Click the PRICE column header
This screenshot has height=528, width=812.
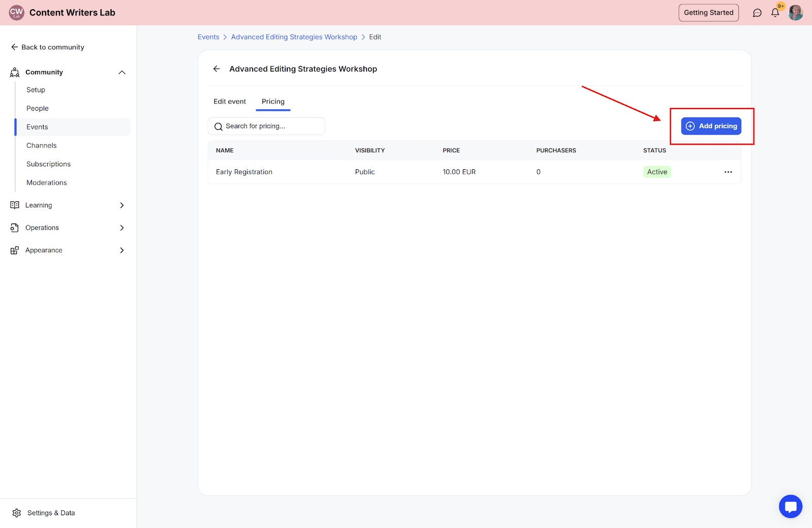pos(451,151)
